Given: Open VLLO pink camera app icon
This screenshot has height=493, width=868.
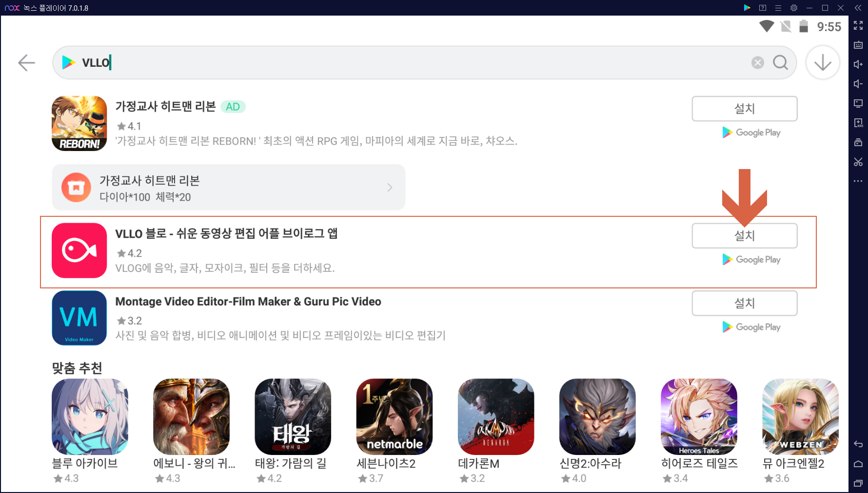Looking at the screenshot, I should (x=79, y=250).
